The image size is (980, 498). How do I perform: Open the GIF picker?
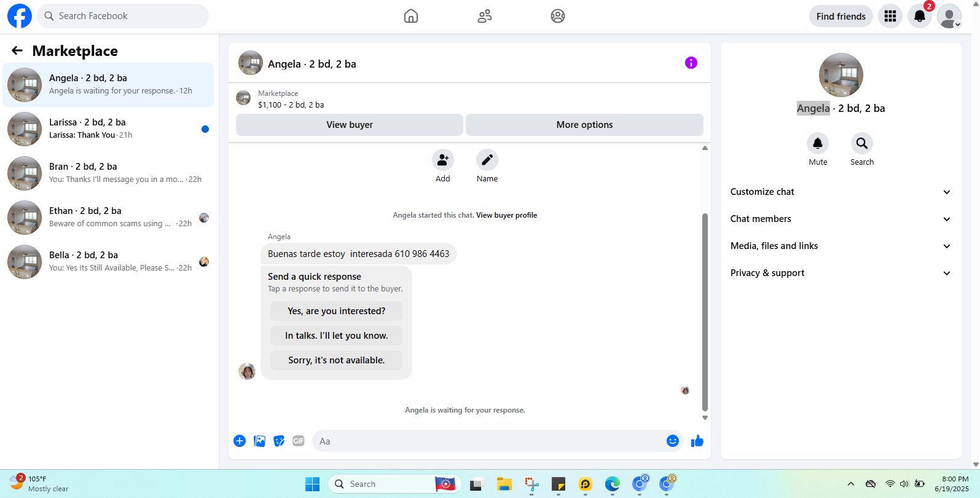coord(299,441)
